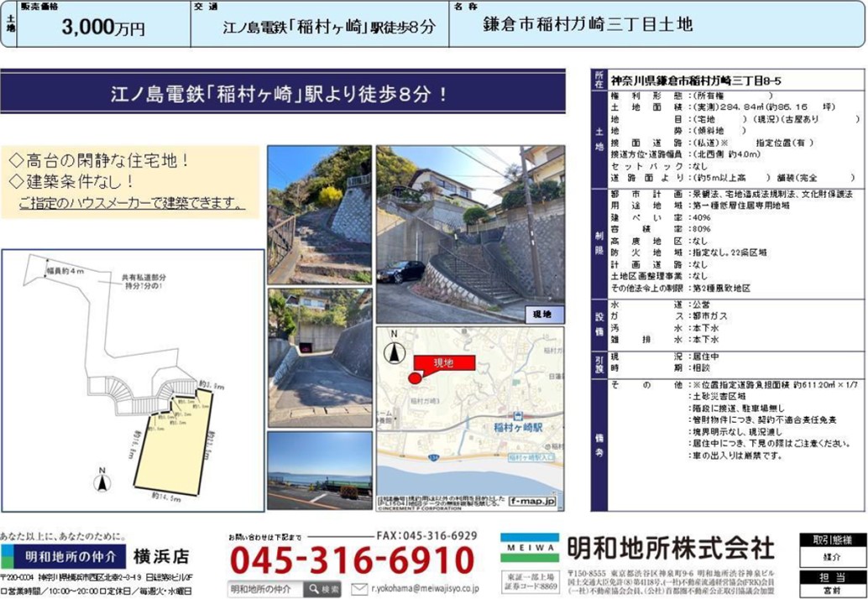Open the large photo labeled 現地
868x599 pixels.
[x=470, y=234]
